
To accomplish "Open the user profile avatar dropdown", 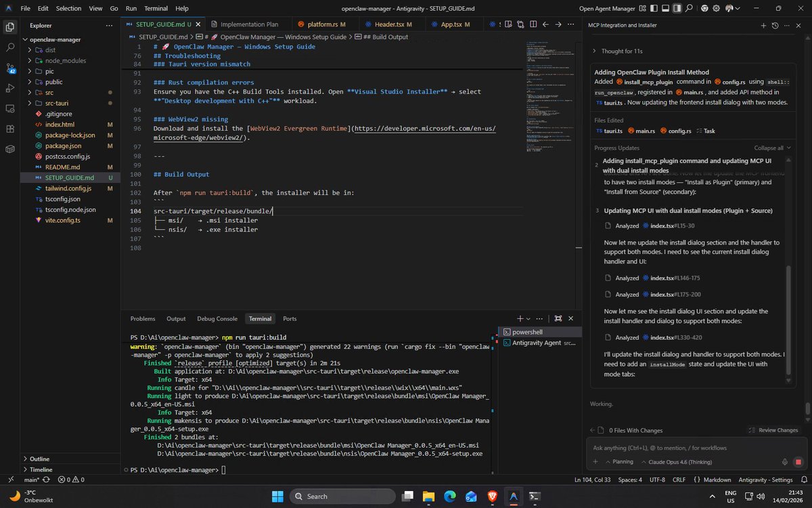I will [x=731, y=8].
